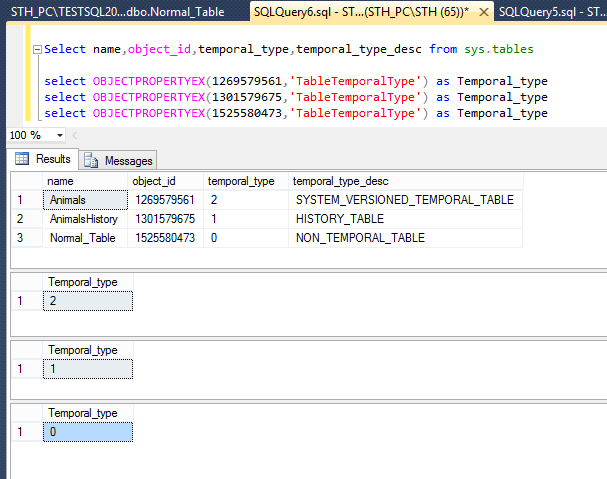Select row header 2 in first grid
Image resolution: width=607 pixels, height=479 pixels.
coord(26,219)
